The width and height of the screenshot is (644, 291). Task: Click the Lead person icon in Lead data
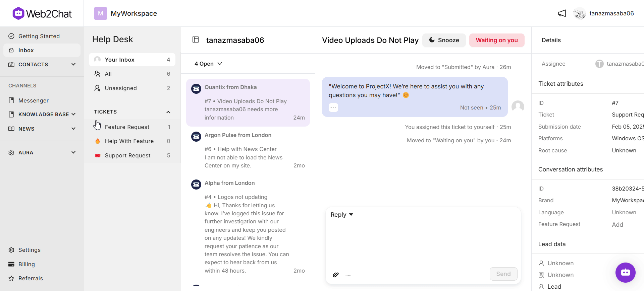(541, 287)
